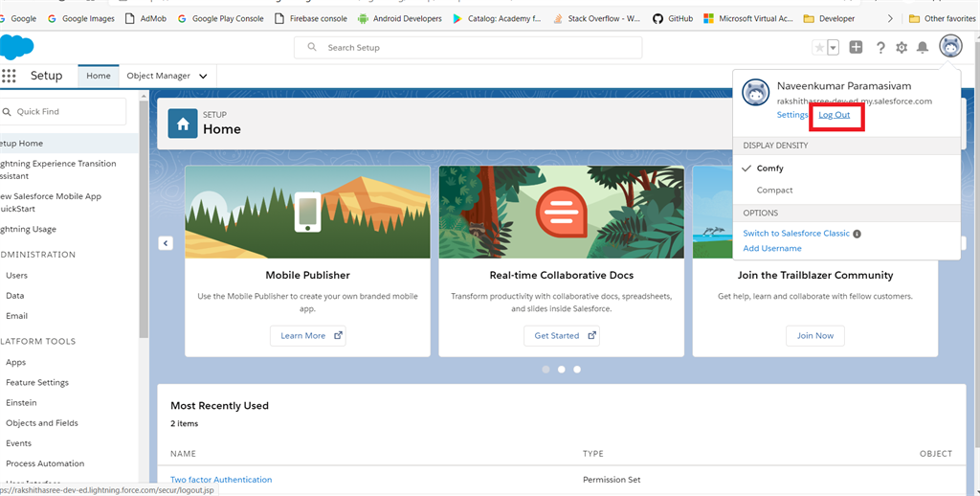
Task: Expand Feature Settings item
Action: (x=37, y=383)
